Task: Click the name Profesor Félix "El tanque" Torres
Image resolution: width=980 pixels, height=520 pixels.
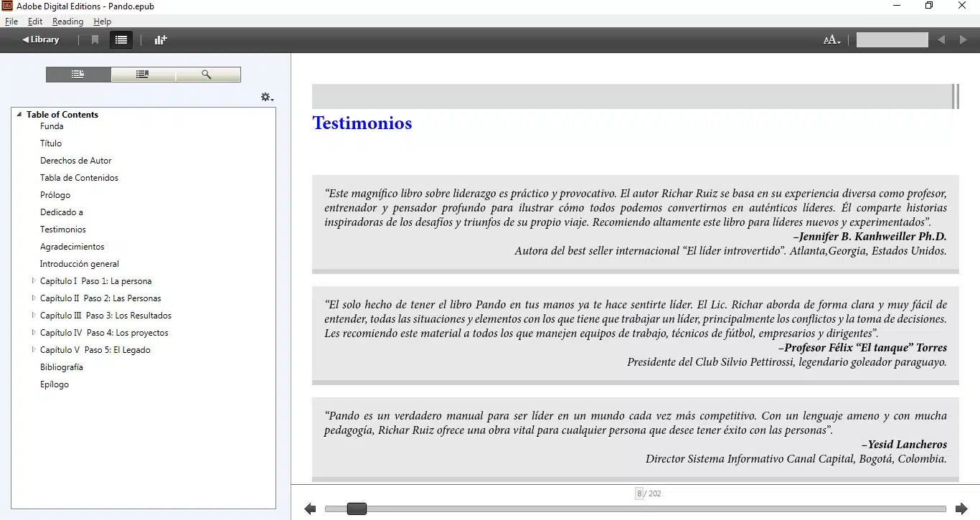Action: [x=863, y=348]
